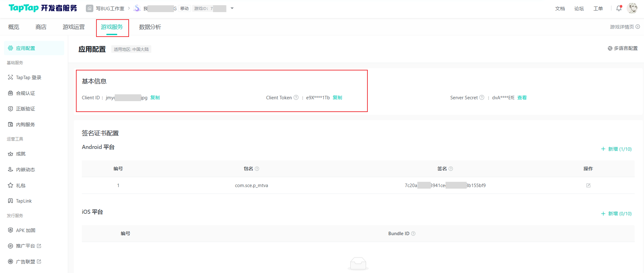The width and height of the screenshot is (644, 273).
Task: Click the Server Secret help icon
Action: click(x=482, y=98)
